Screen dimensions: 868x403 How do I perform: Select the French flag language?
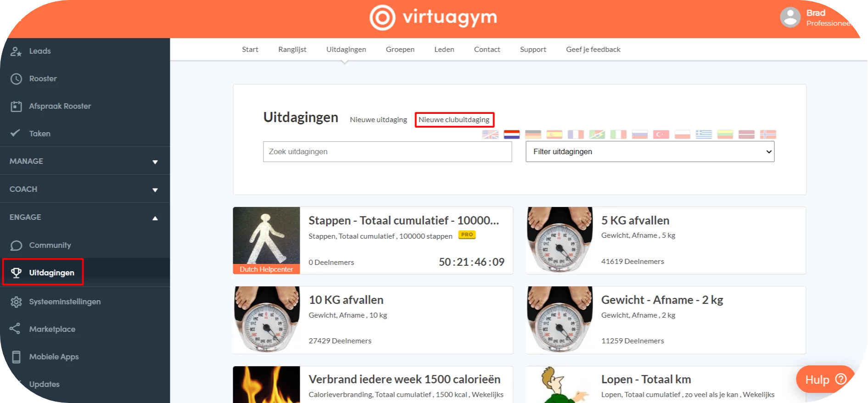[576, 134]
